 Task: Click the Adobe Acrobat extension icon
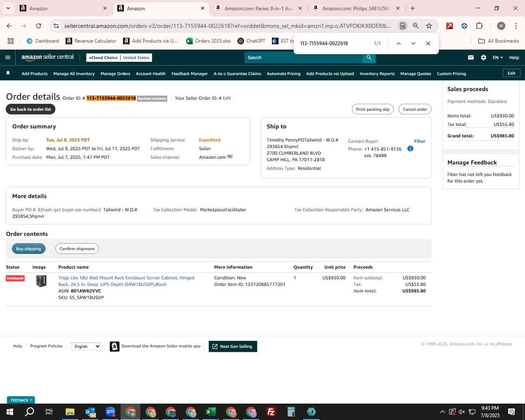pyautogui.click(x=450, y=26)
